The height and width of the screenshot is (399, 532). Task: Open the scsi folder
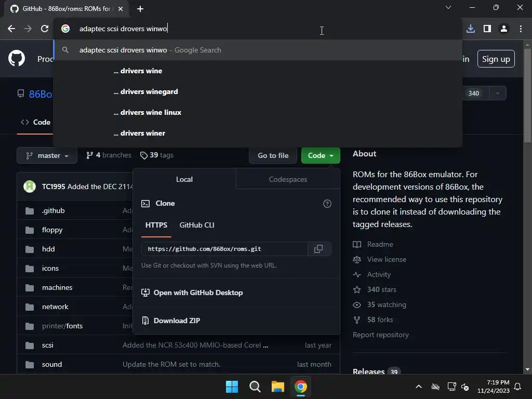[x=47, y=345]
